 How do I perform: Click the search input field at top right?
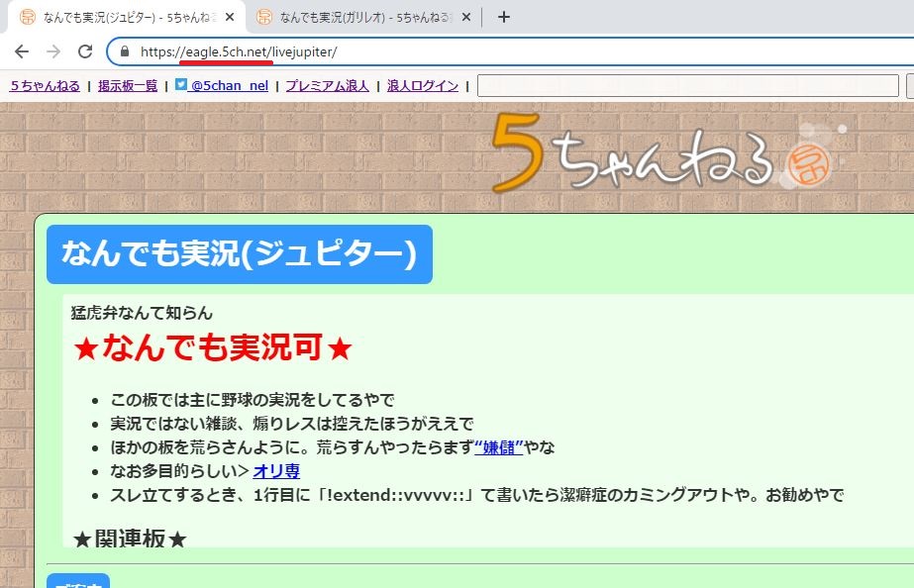click(688, 86)
